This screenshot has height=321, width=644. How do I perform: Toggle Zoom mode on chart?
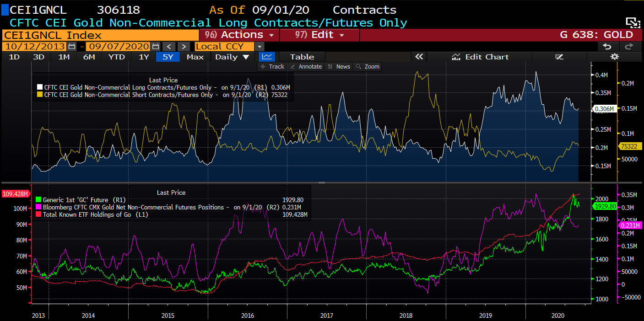367,67
